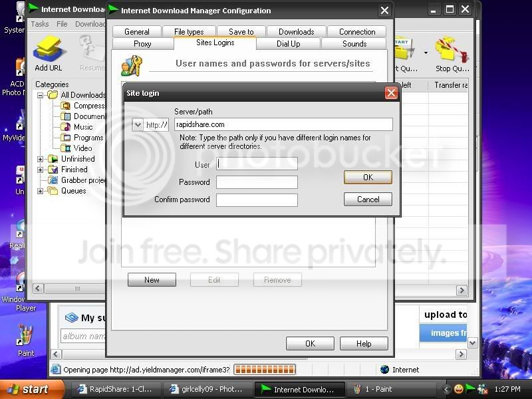Expand the Finished tree node
Viewport: 532px width, 399px height.
pos(40,170)
